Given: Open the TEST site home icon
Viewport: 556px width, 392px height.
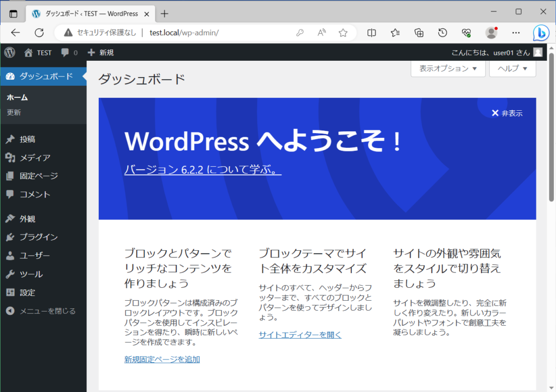Looking at the screenshot, I should coord(28,53).
